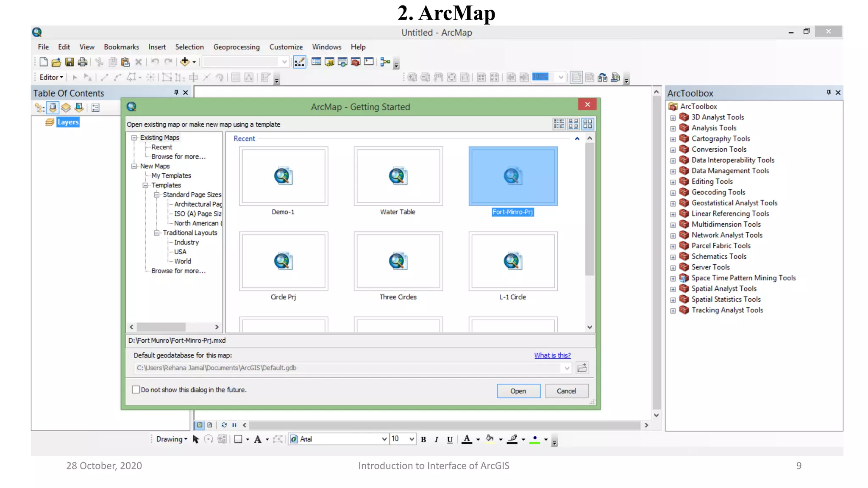Screen dimensions: 868x488
Task: Expand Spatial Analyst Tools toolbox
Action: pyautogui.click(x=673, y=289)
